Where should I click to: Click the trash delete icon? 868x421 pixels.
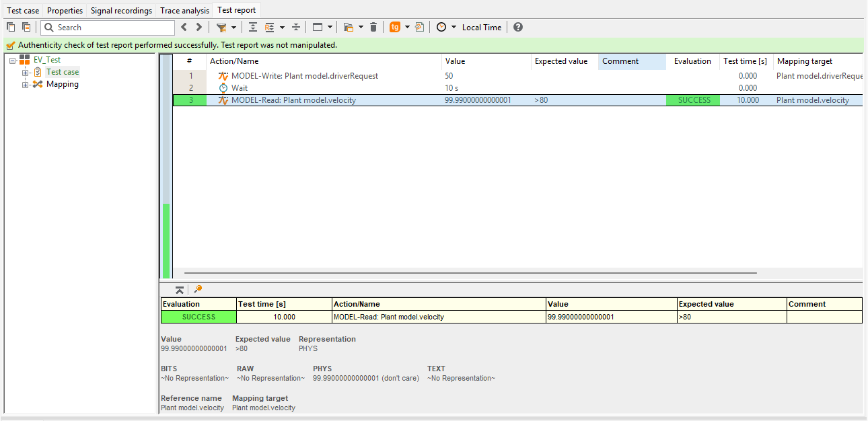click(373, 28)
